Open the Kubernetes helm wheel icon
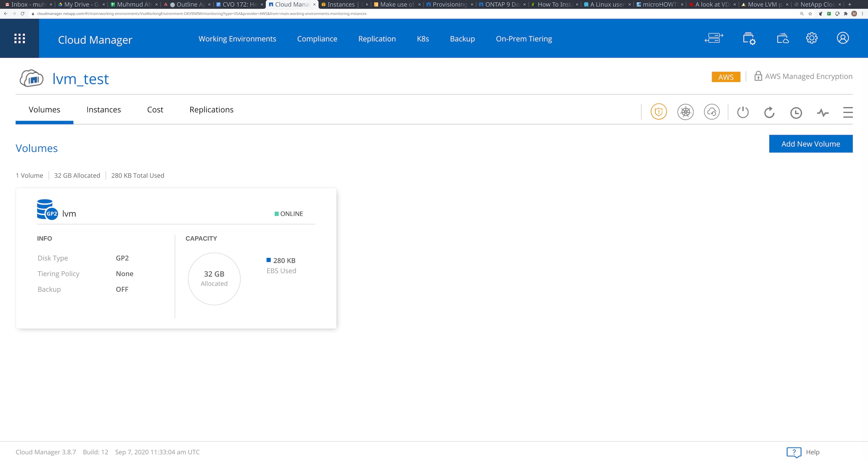Viewport: 868px width, 462px height. coord(685,112)
